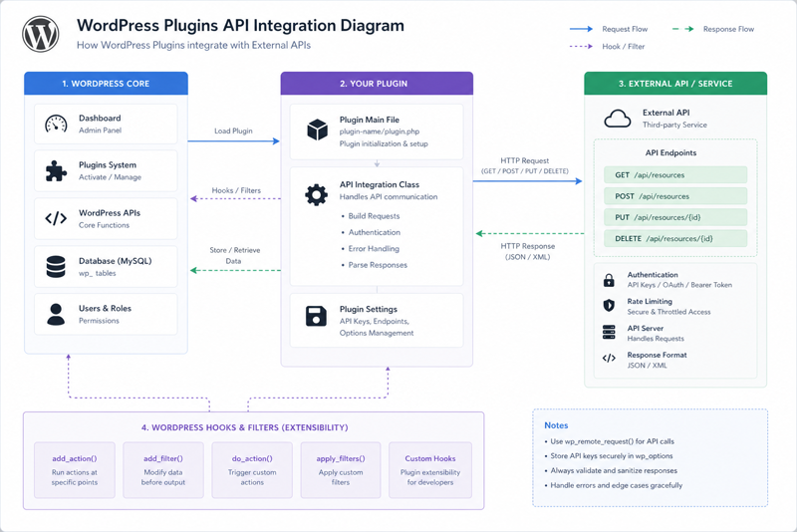Click the Plugin Main File box icon
This screenshot has width=797, height=532.
(x=317, y=130)
